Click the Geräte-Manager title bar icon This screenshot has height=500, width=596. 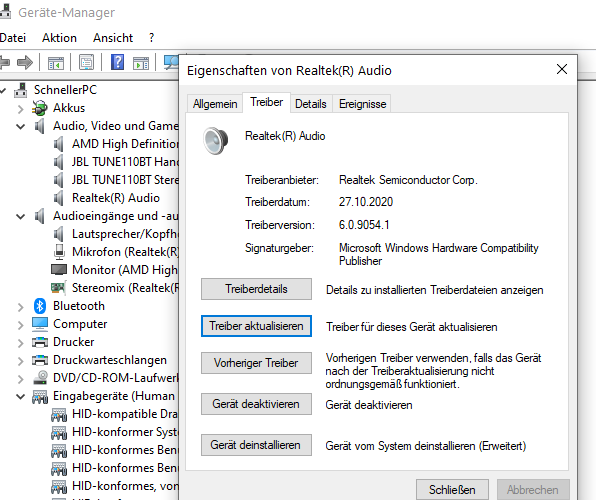[x=5, y=12]
